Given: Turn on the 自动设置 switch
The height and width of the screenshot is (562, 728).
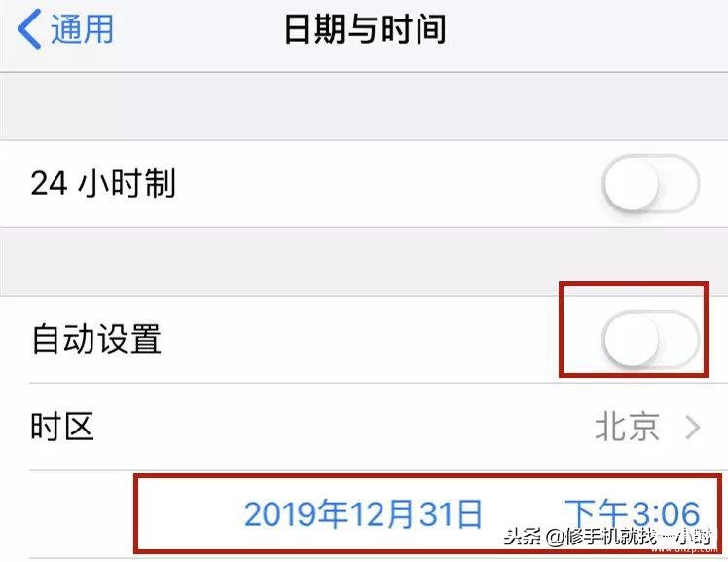Looking at the screenshot, I should [x=650, y=339].
